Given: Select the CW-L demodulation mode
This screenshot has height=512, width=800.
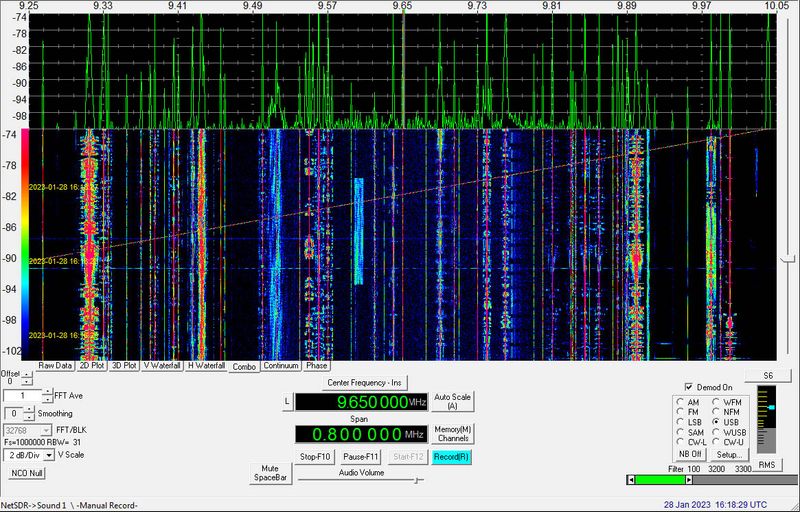Looking at the screenshot, I should (680, 442).
